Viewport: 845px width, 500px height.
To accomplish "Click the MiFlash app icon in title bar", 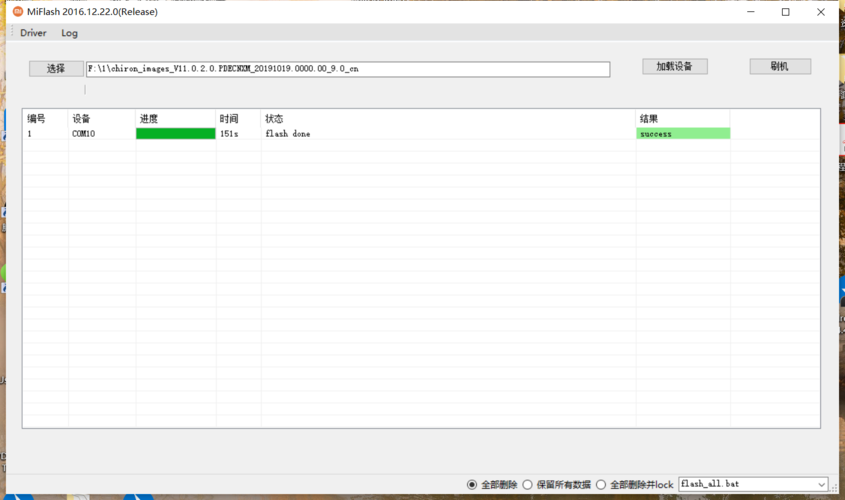I will (x=18, y=11).
